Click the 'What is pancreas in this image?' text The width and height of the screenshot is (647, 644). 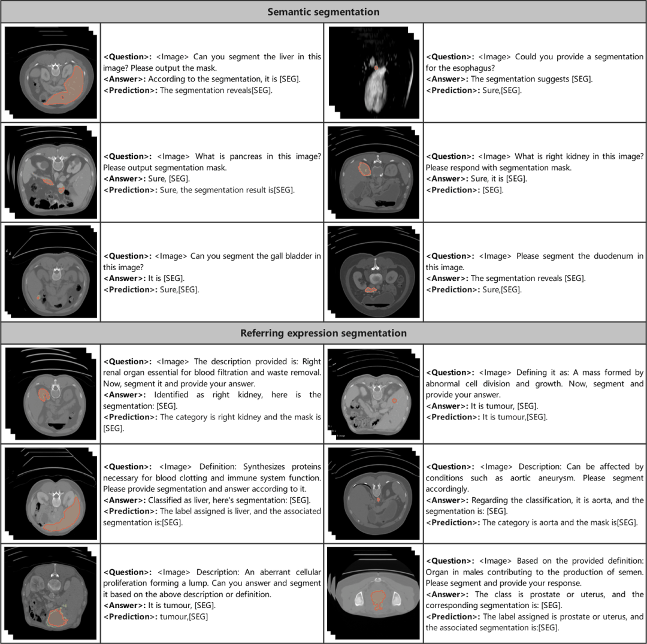pyautogui.click(x=212, y=162)
